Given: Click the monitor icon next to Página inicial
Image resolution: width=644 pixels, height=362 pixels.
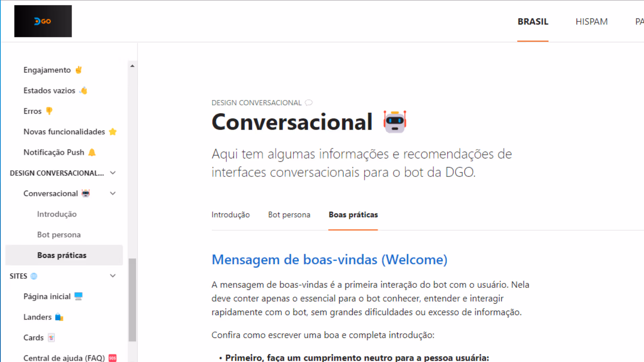Looking at the screenshot, I should pos(78,297).
